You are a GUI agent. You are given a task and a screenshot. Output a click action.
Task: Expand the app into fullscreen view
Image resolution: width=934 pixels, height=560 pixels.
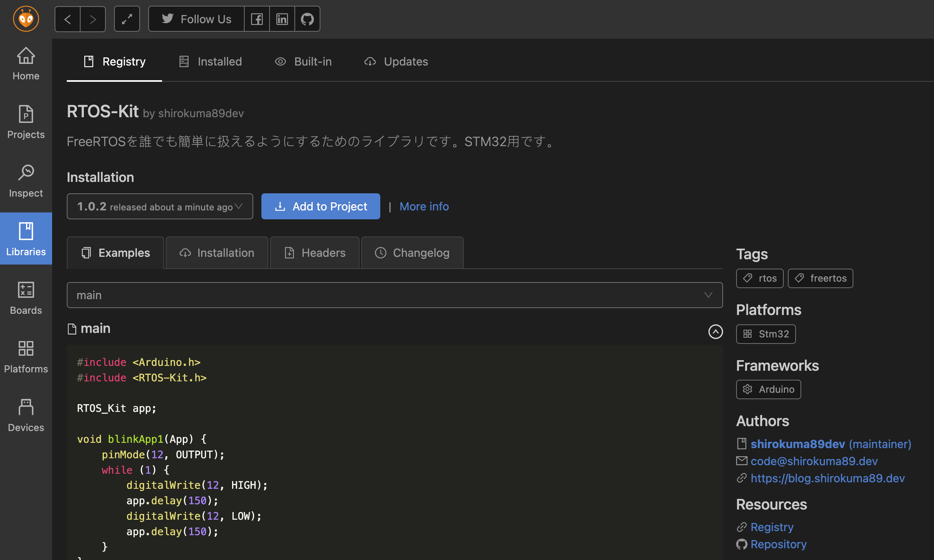coord(127,19)
